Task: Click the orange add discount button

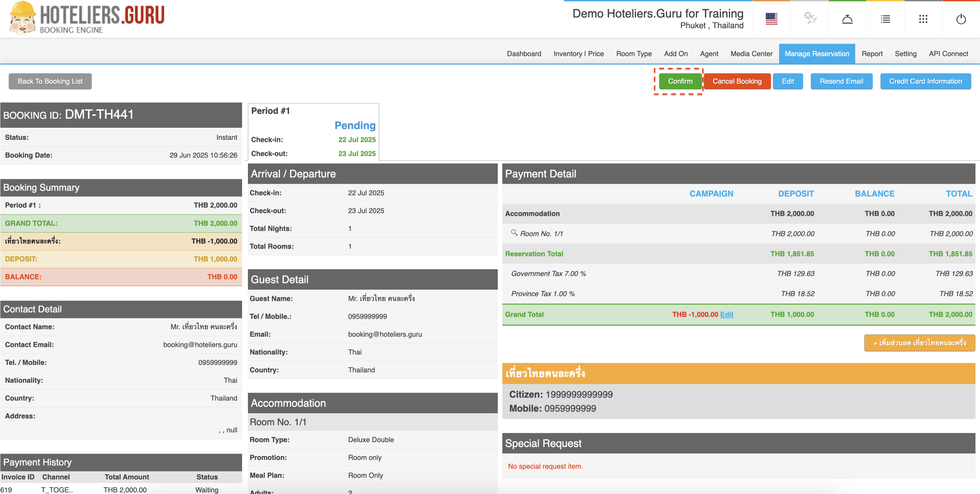Action: (x=919, y=343)
